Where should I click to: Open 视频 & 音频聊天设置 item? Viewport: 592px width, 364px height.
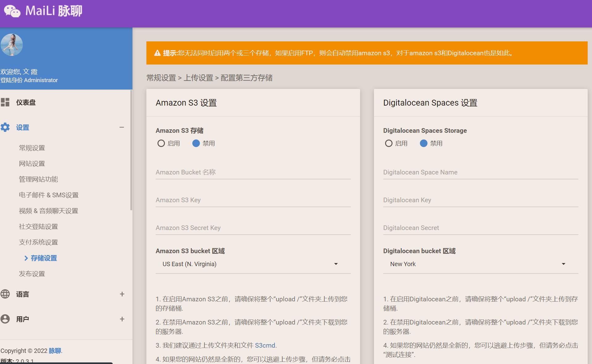click(x=48, y=211)
